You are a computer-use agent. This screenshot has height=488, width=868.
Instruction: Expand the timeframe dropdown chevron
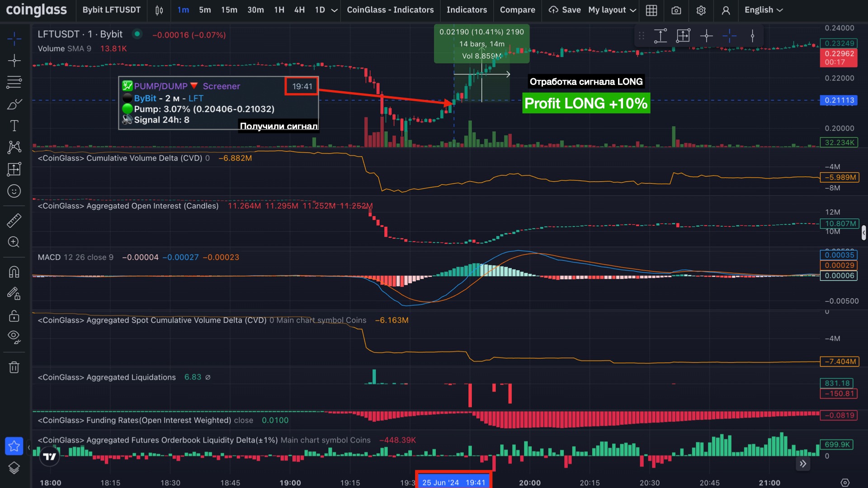point(335,10)
